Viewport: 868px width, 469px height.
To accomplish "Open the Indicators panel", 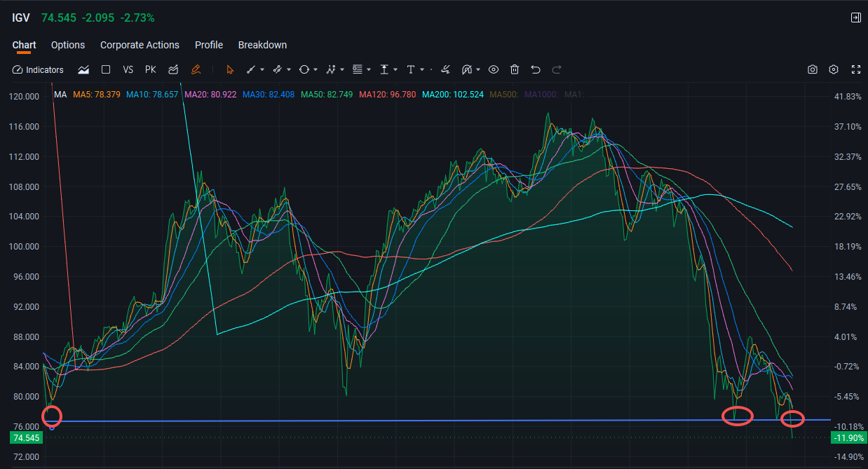I will point(38,69).
